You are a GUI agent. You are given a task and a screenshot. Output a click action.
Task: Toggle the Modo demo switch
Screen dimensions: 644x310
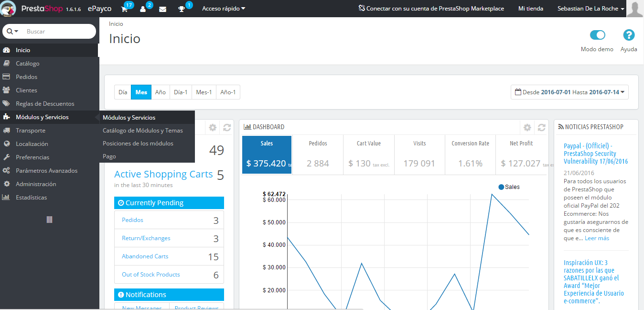[598, 35]
